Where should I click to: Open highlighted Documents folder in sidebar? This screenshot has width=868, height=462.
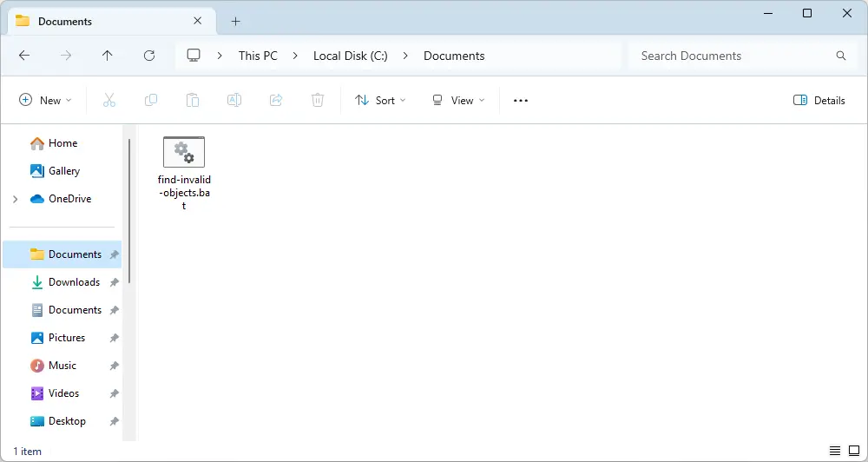(x=62, y=254)
